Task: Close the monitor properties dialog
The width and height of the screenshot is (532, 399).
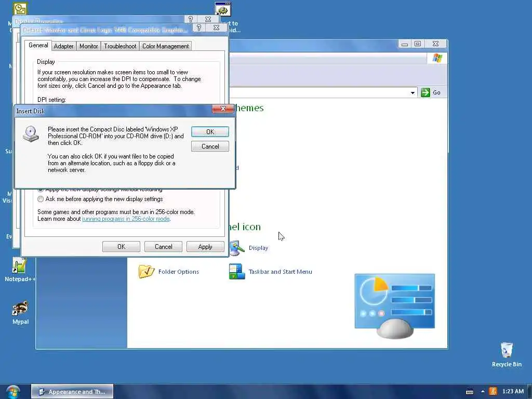Action: point(216,28)
